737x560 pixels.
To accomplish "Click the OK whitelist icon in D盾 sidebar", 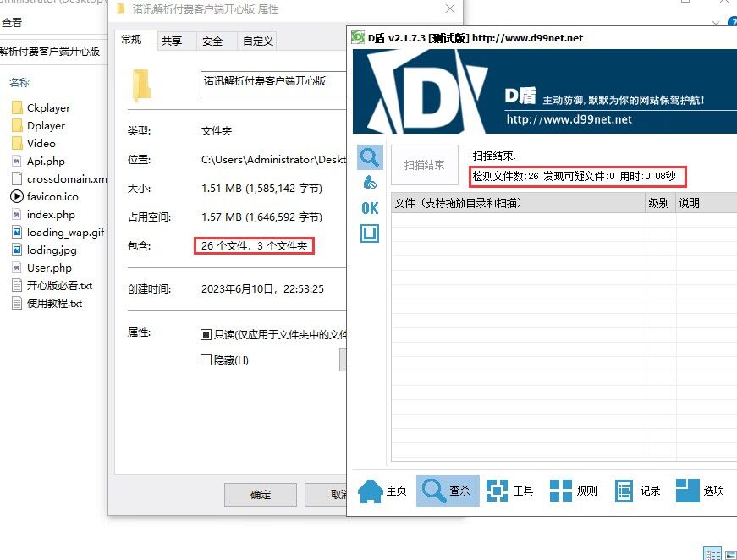I will tap(368, 207).
